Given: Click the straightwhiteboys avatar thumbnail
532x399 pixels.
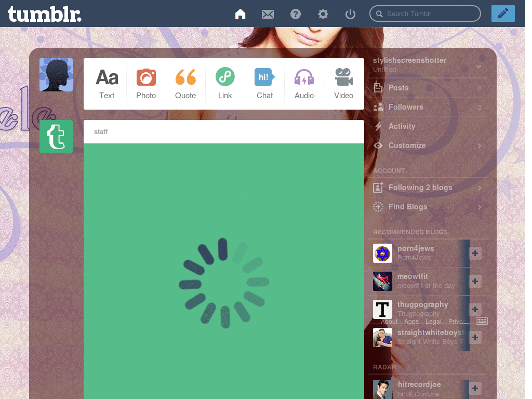Looking at the screenshot, I should [382, 337].
